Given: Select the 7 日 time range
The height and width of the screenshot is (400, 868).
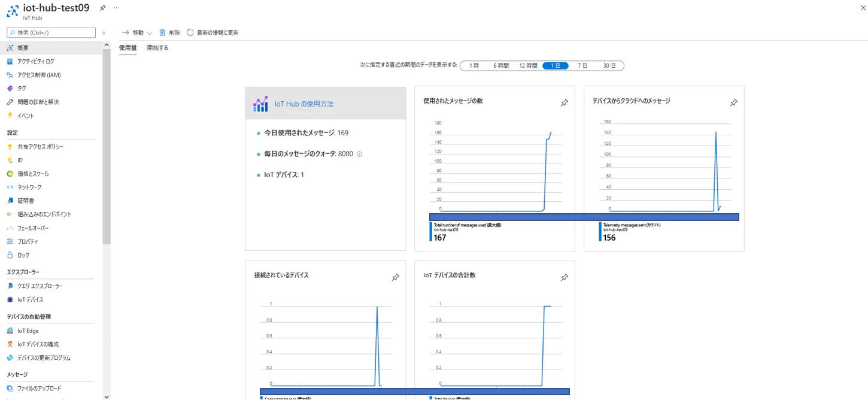Looking at the screenshot, I should [582, 66].
